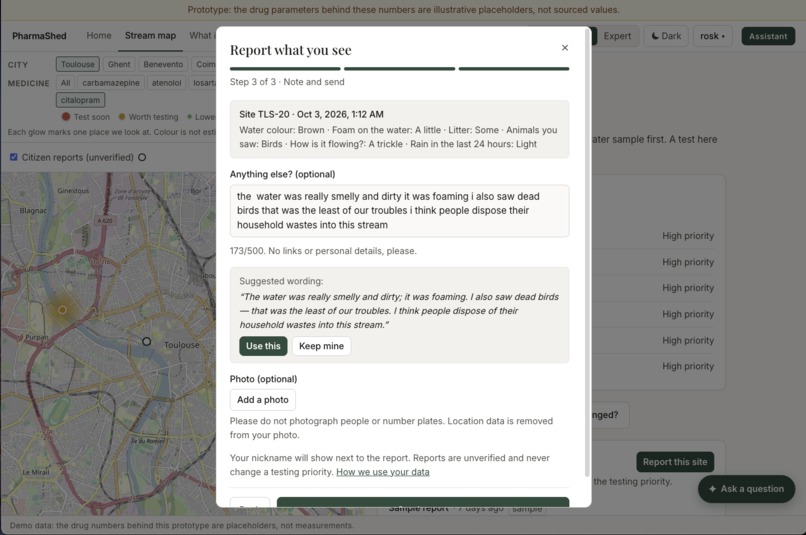The width and height of the screenshot is (806, 535).
Task: Click into the Anything else text area
Action: click(399, 211)
